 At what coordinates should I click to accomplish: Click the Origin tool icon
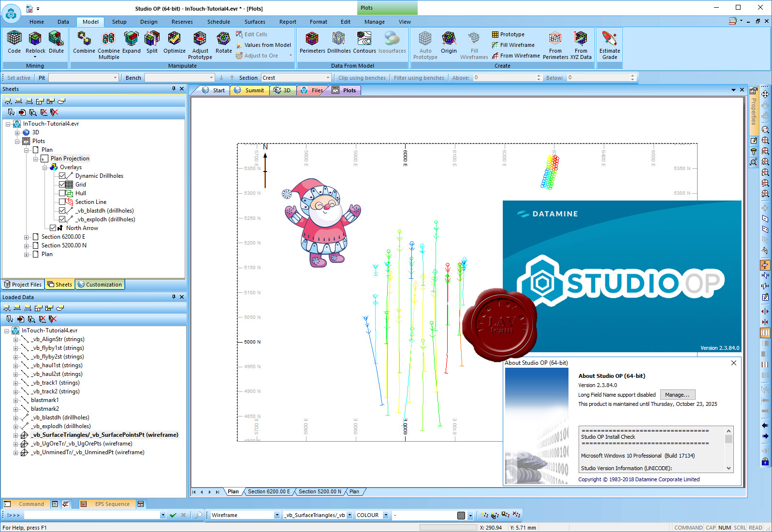(x=449, y=42)
